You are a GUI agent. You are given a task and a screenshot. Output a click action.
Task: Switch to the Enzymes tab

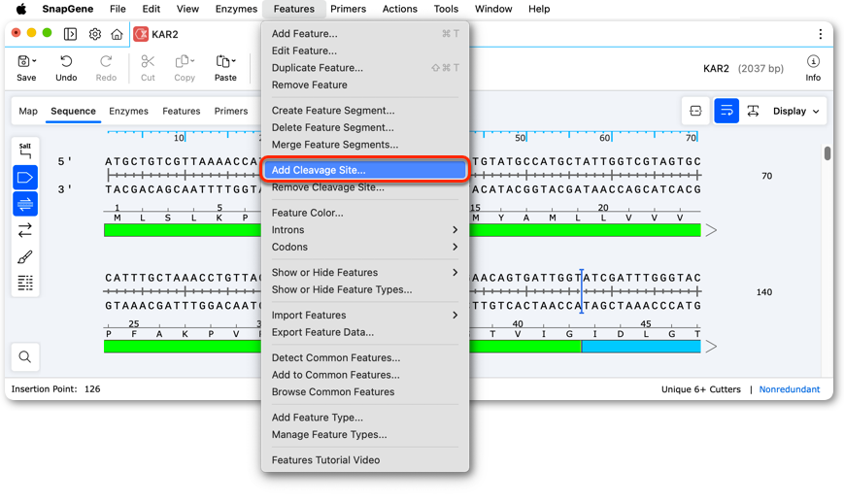tap(128, 111)
